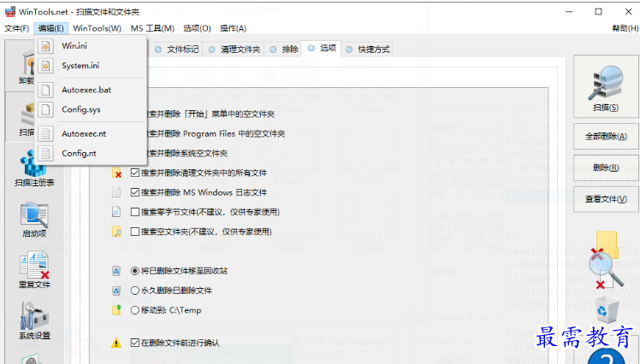The height and width of the screenshot is (364, 640).
Task: Open the MS 工具(M) menu
Action: (152, 28)
